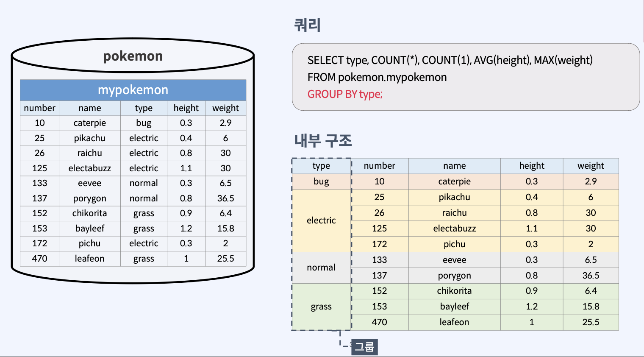644x357 pixels.
Task: Click number 172 in the 내부 구조 table
Action: pos(380,244)
